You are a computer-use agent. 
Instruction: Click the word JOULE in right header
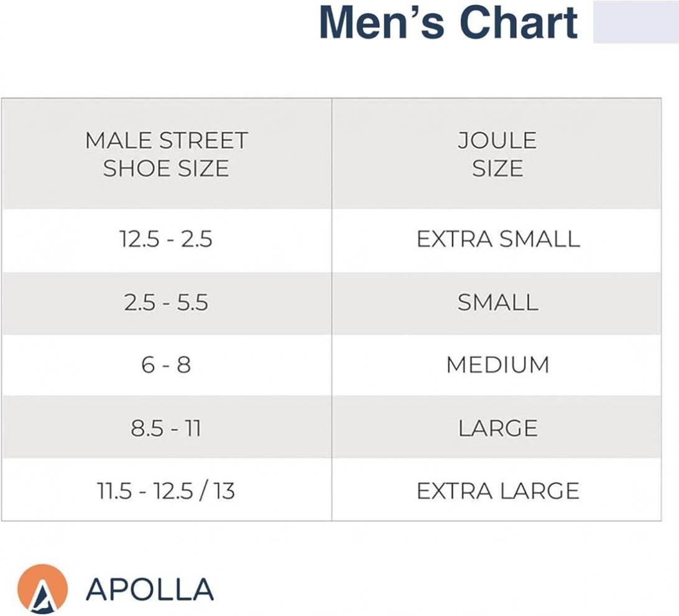[497, 140]
